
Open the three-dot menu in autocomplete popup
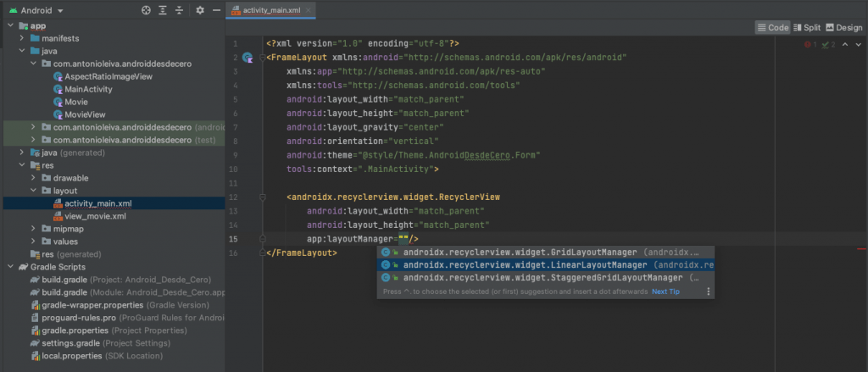[709, 291]
